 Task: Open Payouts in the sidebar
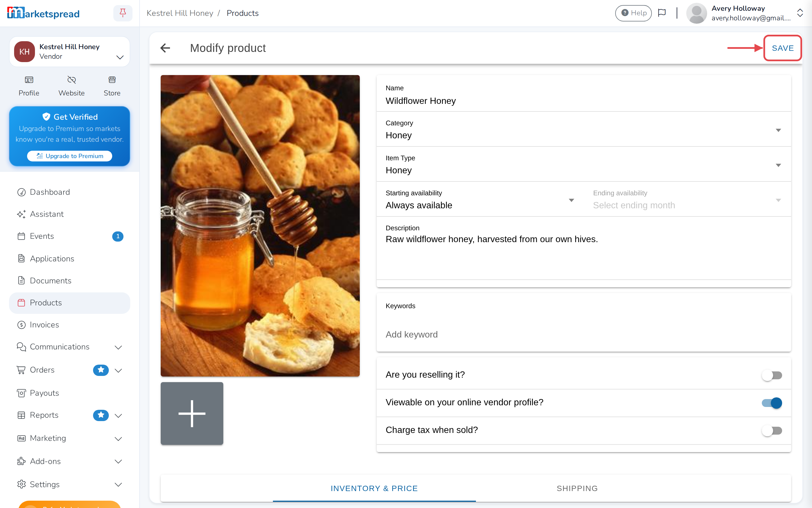point(69,393)
